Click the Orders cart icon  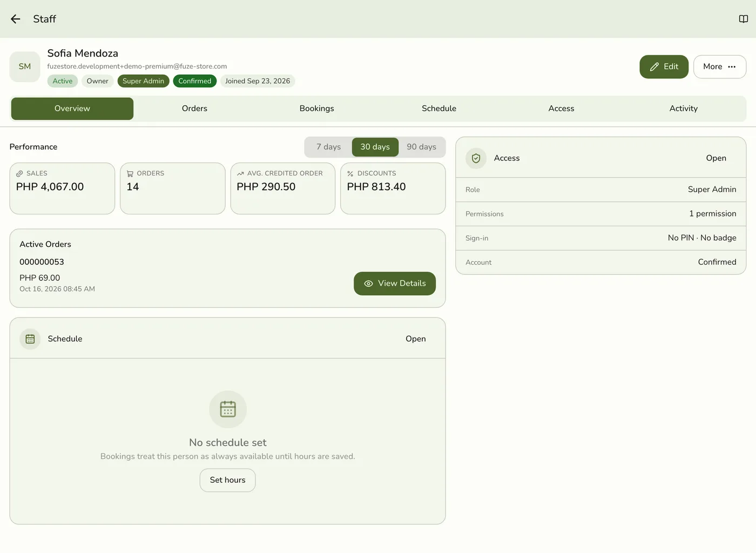coord(130,173)
